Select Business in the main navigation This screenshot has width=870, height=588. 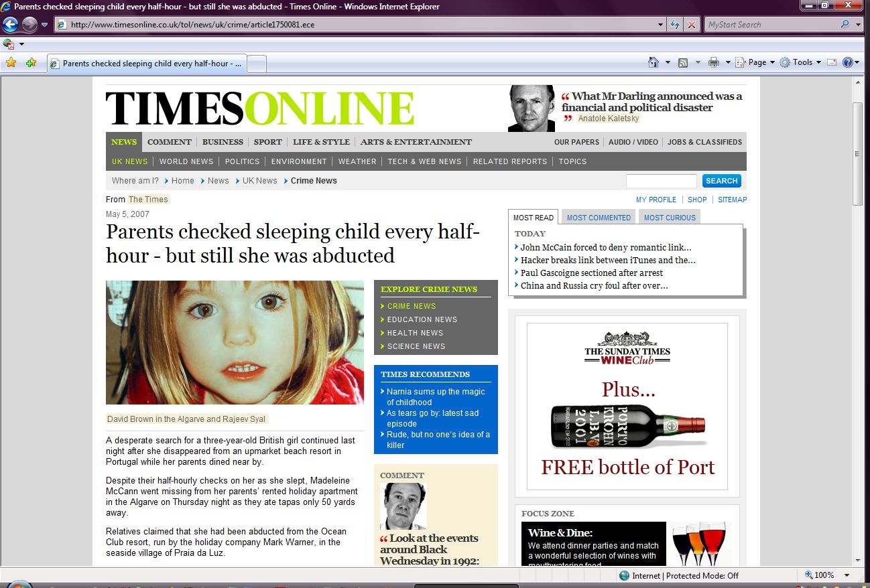pos(223,142)
